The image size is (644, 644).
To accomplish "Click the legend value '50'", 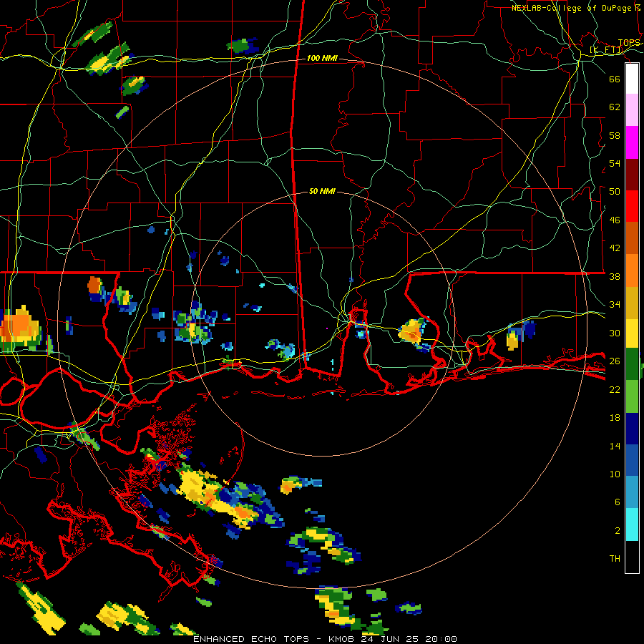I will pyautogui.click(x=615, y=192).
